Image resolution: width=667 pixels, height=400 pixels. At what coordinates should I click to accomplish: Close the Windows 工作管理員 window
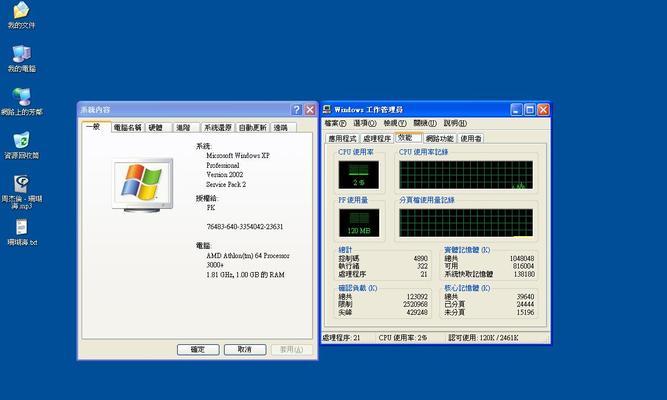coord(543,110)
